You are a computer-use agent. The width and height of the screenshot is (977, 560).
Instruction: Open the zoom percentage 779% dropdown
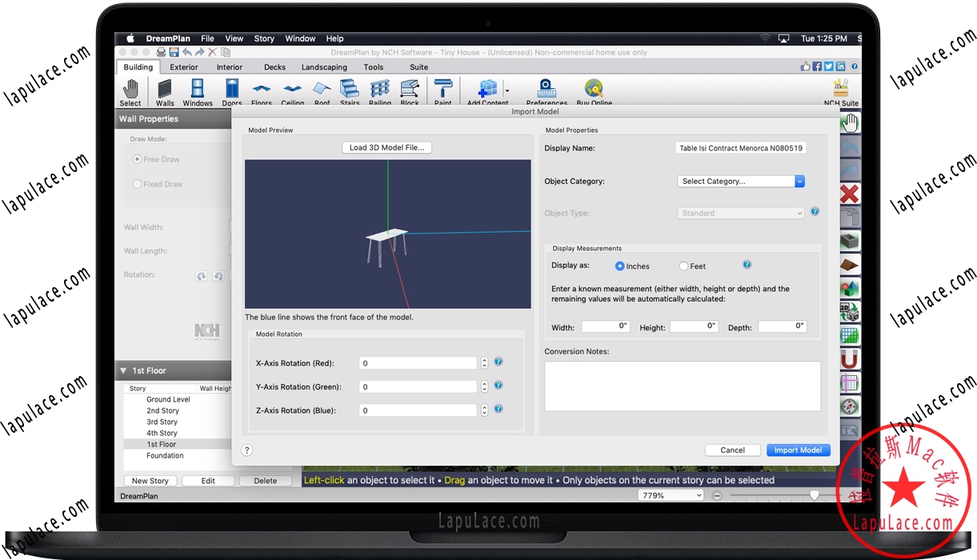[671, 496]
